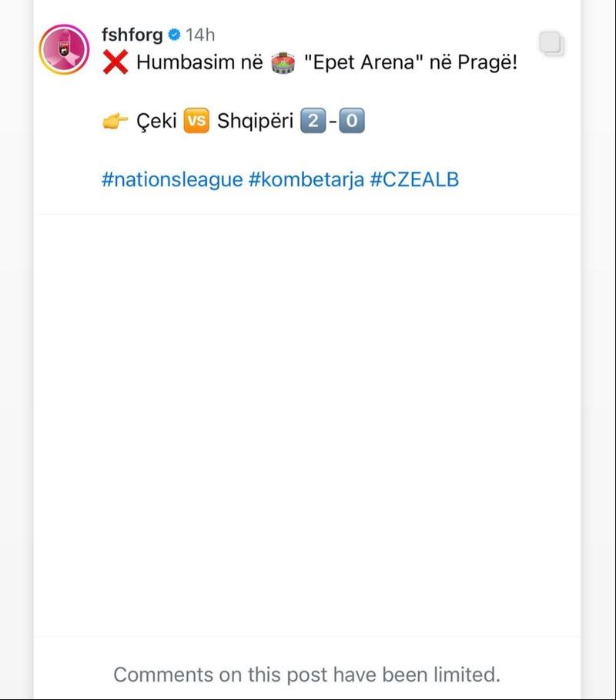Click the word Shqipëri in the caption
The width and height of the screenshot is (616, 700).
tap(256, 121)
